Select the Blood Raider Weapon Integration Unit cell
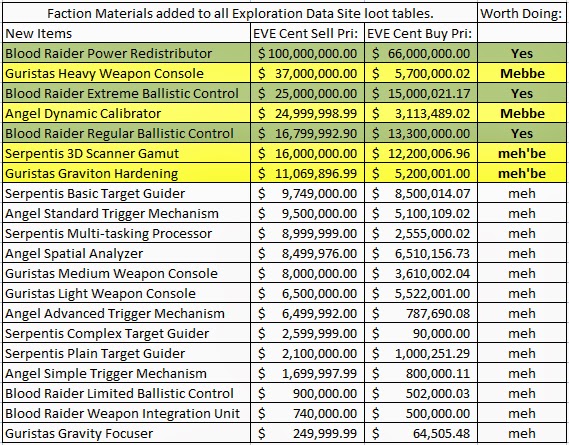This screenshot has width=569, height=445. 126,413
